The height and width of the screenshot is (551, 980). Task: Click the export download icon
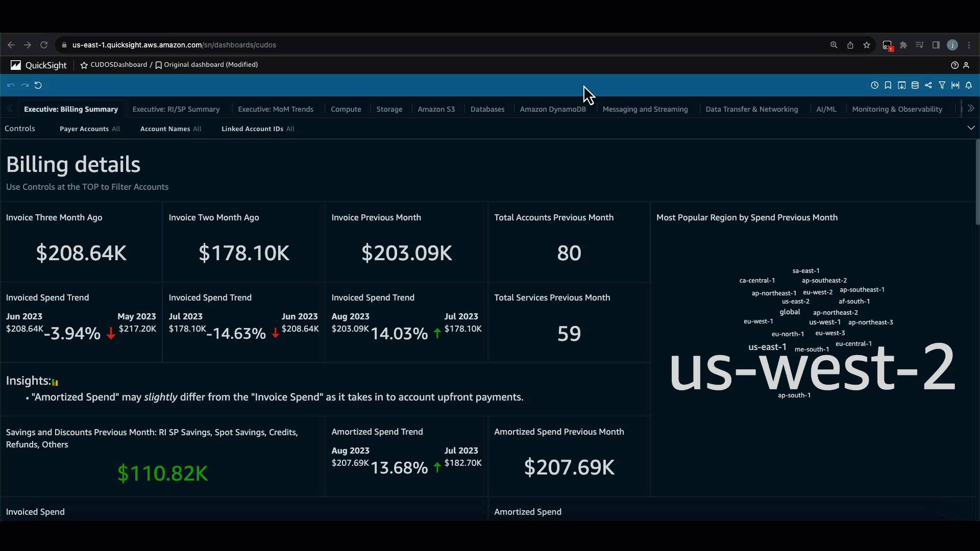click(x=902, y=85)
